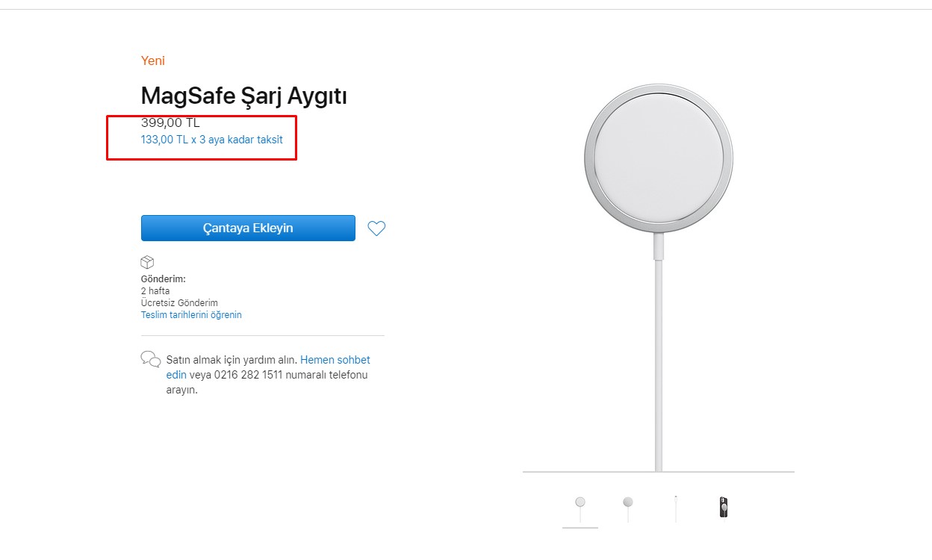The width and height of the screenshot is (932, 560).
Task: Click the MagSafe Şarj Aygıtı title
Action: pyautogui.click(x=243, y=96)
